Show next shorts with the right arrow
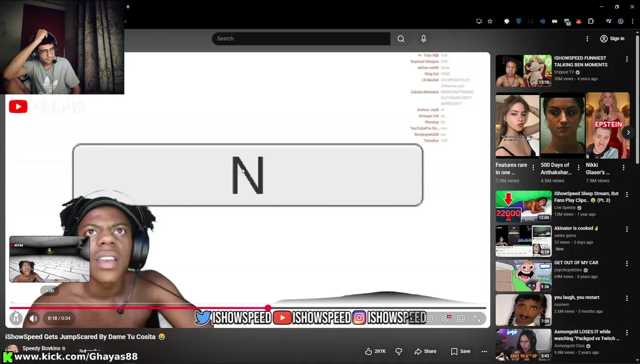 [628, 132]
